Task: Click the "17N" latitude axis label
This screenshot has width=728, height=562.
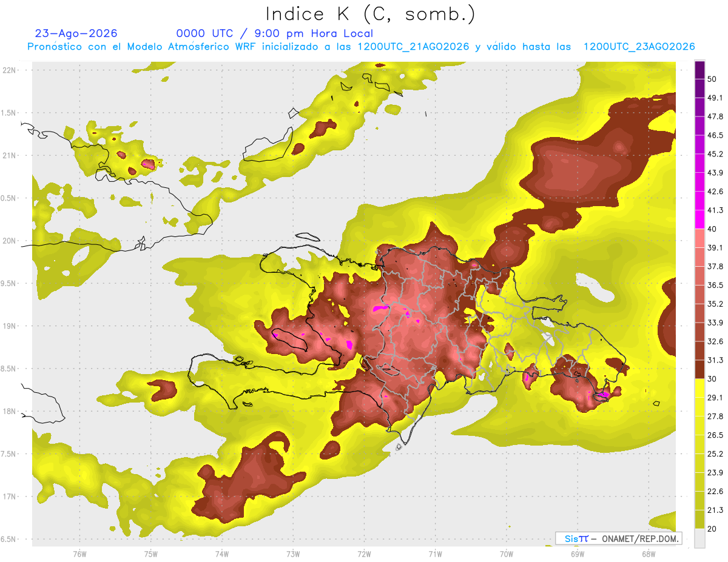Action: (9, 497)
